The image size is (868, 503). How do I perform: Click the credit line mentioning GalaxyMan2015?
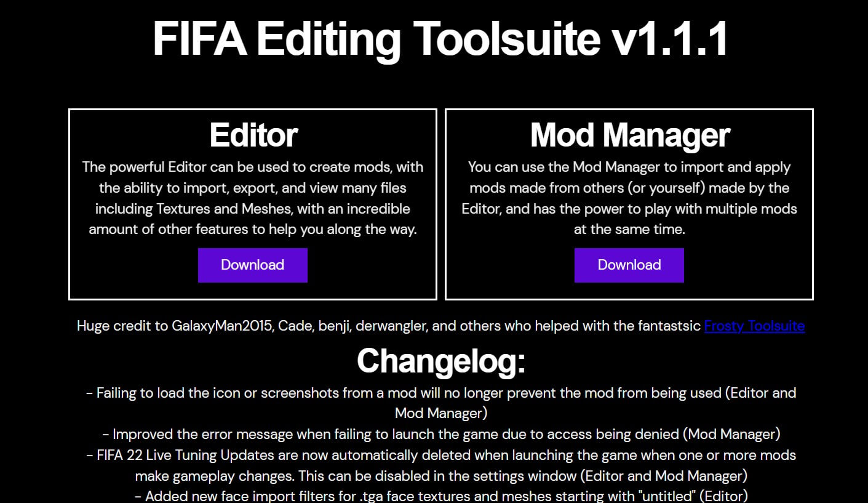pos(440,326)
